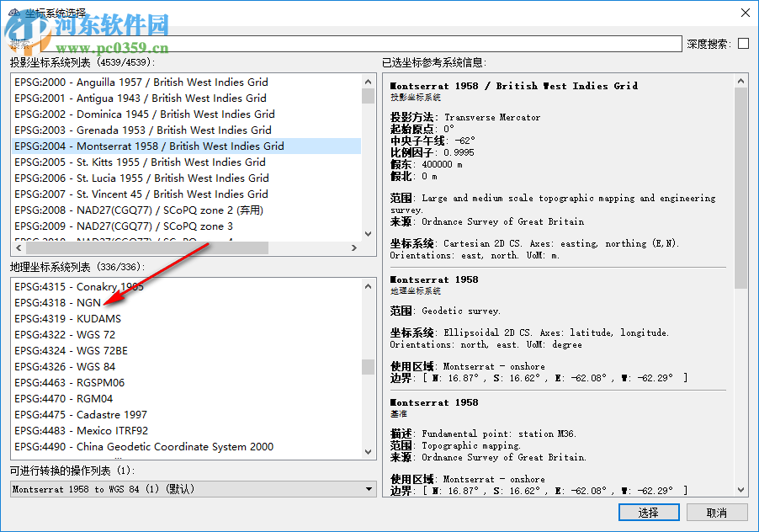This screenshot has height=532, width=759.
Task: Select EPSG:4463 - RGSPM06 row
Action: click(x=186, y=382)
